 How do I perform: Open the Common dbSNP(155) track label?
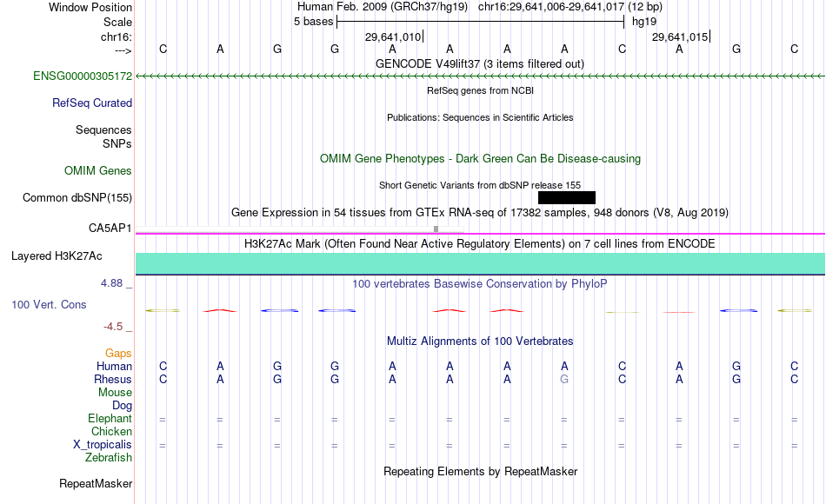77,197
